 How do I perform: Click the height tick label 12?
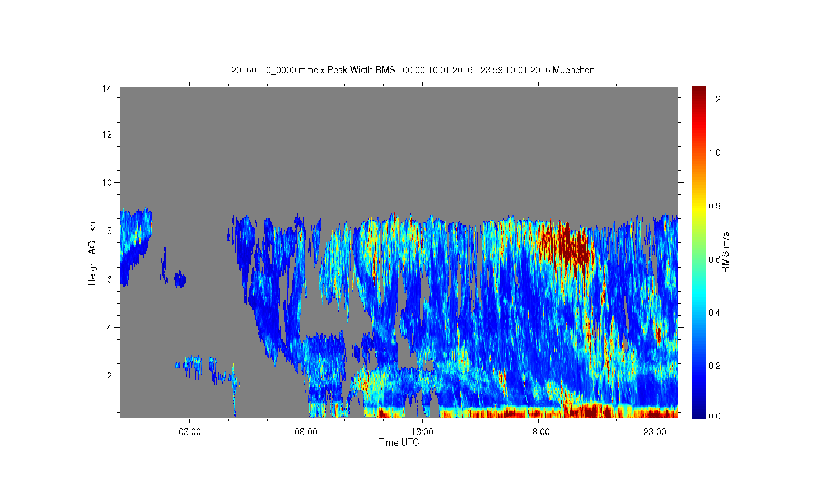tap(106, 134)
